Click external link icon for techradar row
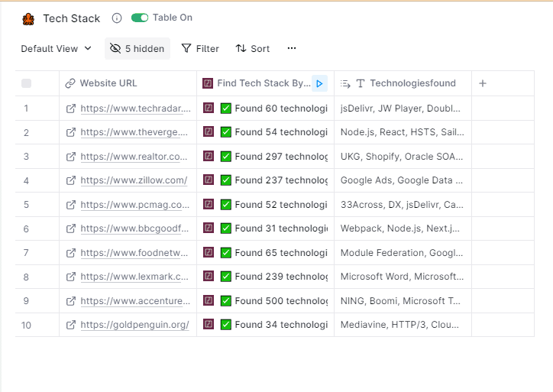 (71, 109)
